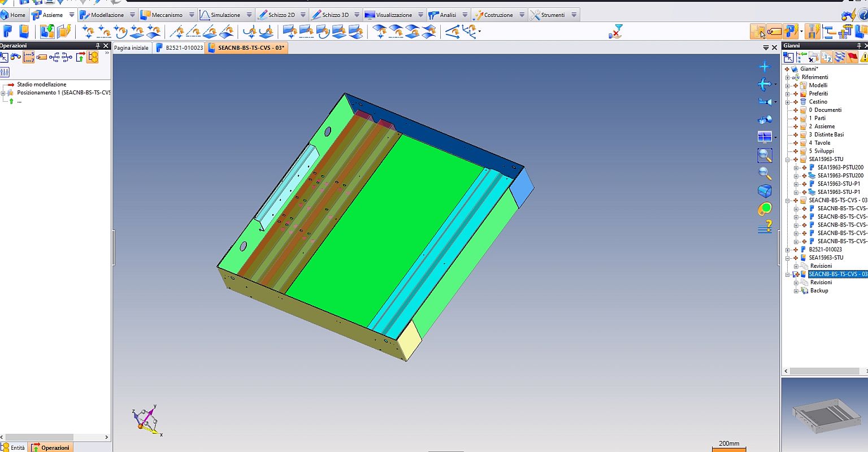The image size is (868, 452).
Task: Close the active document with tab-bar X
Action: pyautogui.click(x=775, y=48)
